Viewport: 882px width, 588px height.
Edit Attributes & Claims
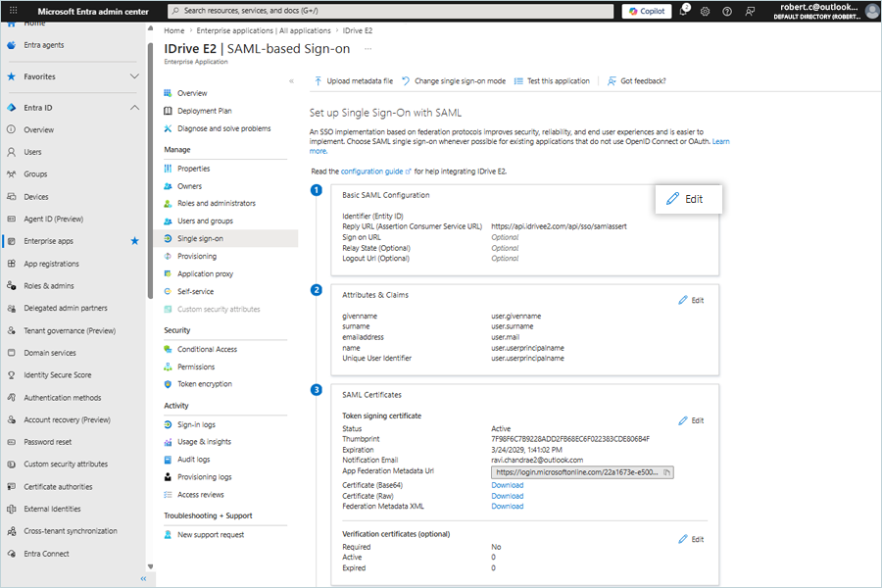pyautogui.click(x=691, y=301)
